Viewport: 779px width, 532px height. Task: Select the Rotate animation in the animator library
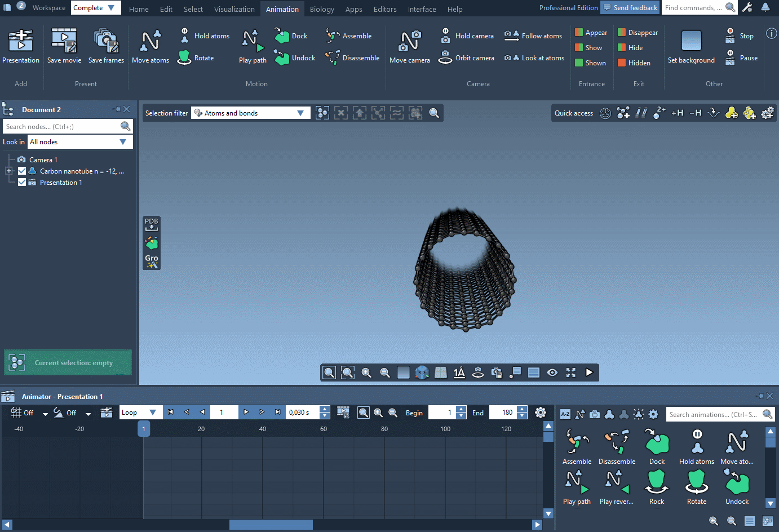(697, 487)
